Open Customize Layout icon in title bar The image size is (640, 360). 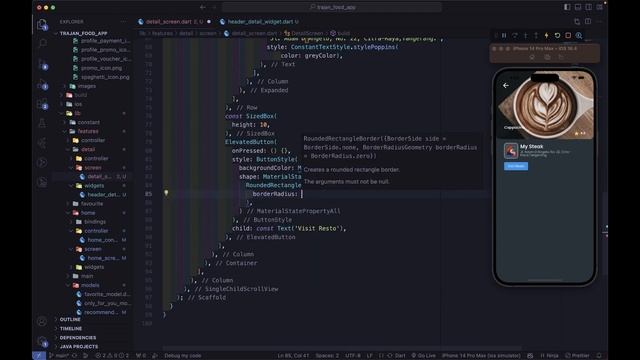[x=599, y=7]
